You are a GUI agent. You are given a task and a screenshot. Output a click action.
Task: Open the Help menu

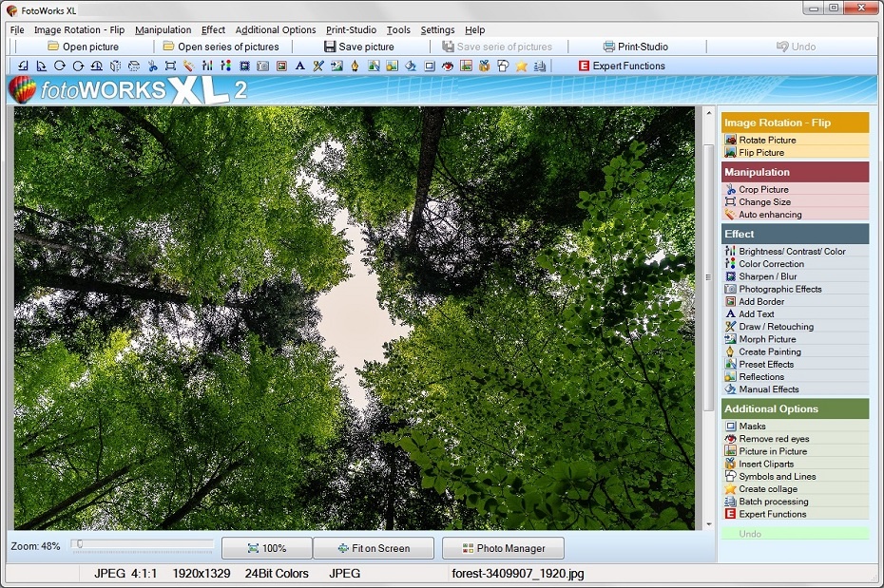[474, 29]
